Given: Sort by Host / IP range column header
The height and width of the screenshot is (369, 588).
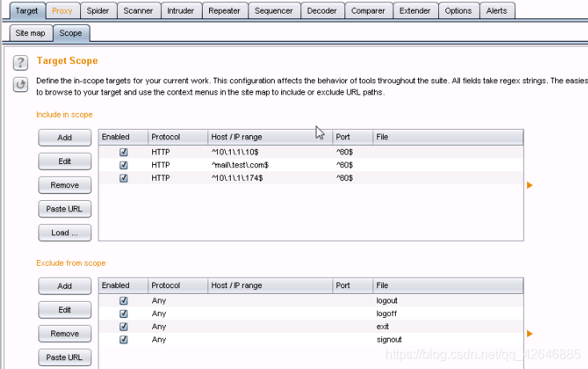Looking at the screenshot, I should click(x=236, y=137).
